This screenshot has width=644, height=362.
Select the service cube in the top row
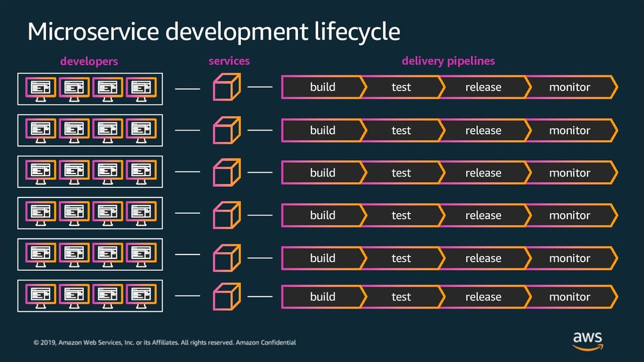pyautogui.click(x=226, y=87)
